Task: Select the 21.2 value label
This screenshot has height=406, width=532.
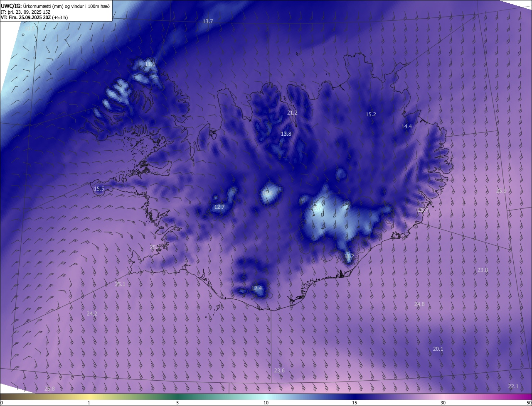Action: [x=292, y=113]
